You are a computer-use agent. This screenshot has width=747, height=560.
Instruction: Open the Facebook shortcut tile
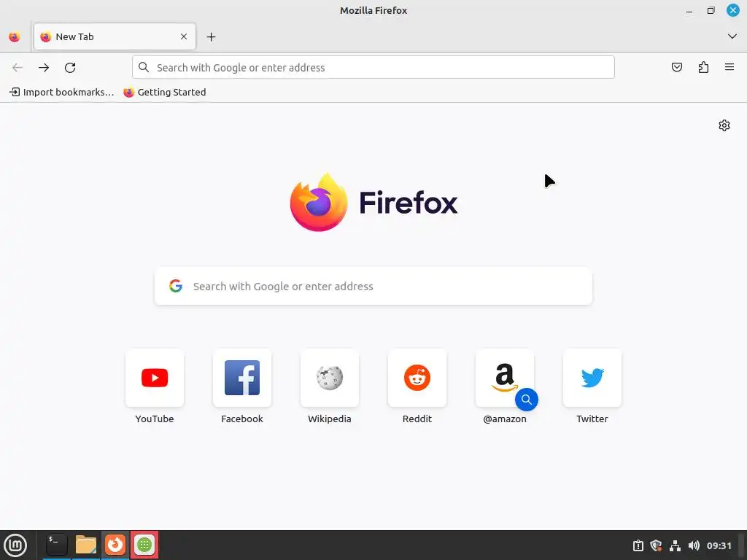pos(242,378)
